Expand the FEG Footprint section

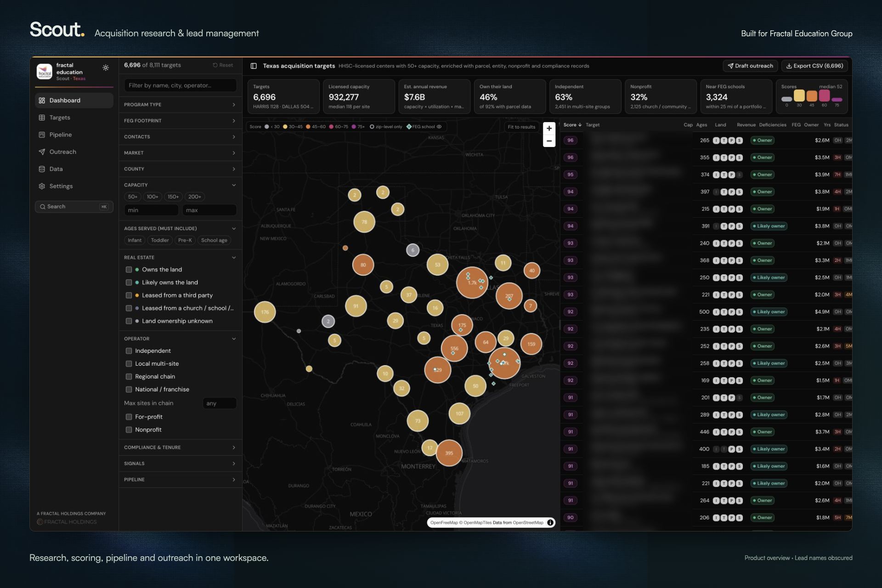point(180,121)
